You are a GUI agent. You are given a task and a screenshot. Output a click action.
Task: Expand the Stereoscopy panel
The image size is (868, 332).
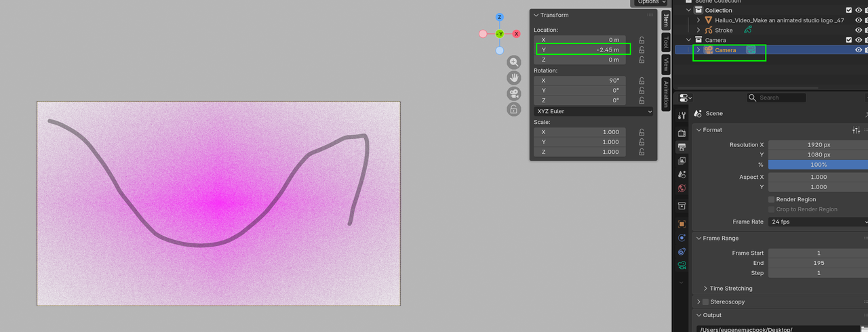pos(698,302)
